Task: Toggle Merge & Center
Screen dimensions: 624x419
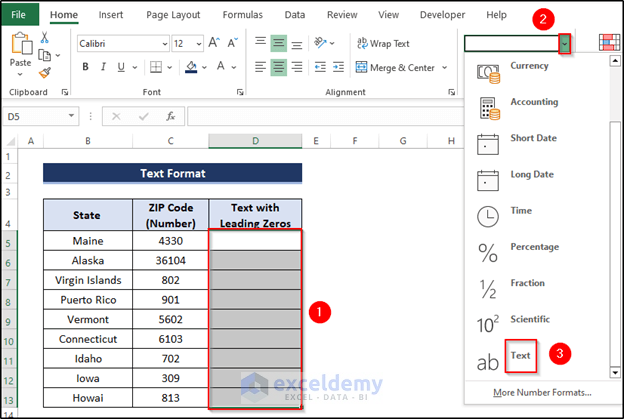Action: pos(395,68)
